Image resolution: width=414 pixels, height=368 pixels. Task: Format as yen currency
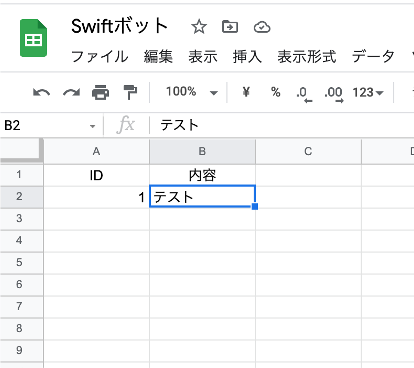246,92
